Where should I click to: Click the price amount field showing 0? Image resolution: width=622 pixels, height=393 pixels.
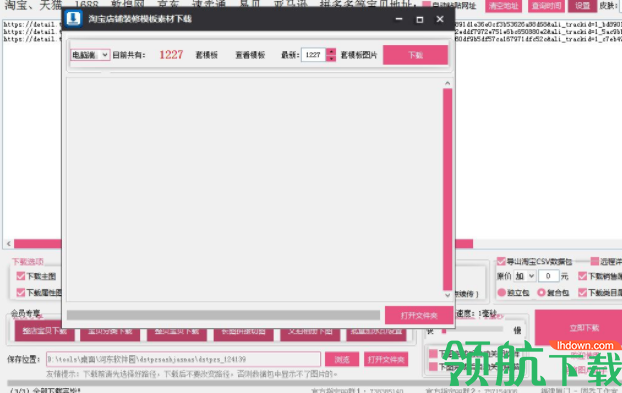tap(548, 276)
